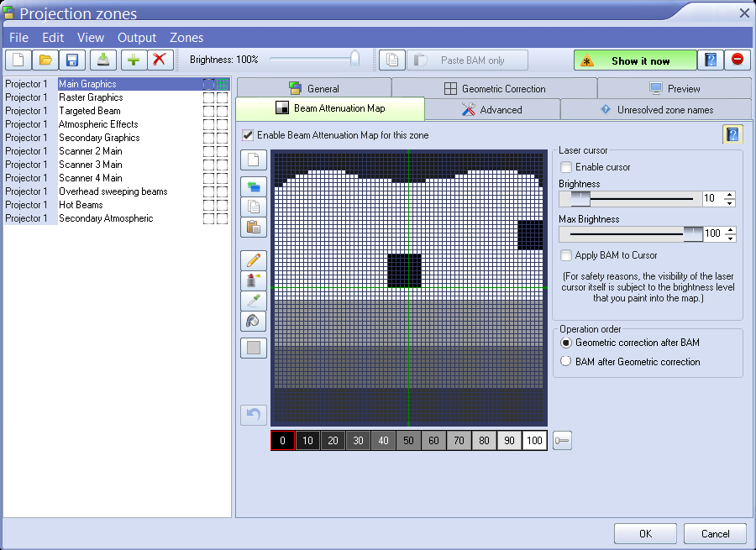This screenshot has width=756, height=550.
Task: Uncheck Enable Beam Attenuation Map for this zone
Action: [x=248, y=135]
